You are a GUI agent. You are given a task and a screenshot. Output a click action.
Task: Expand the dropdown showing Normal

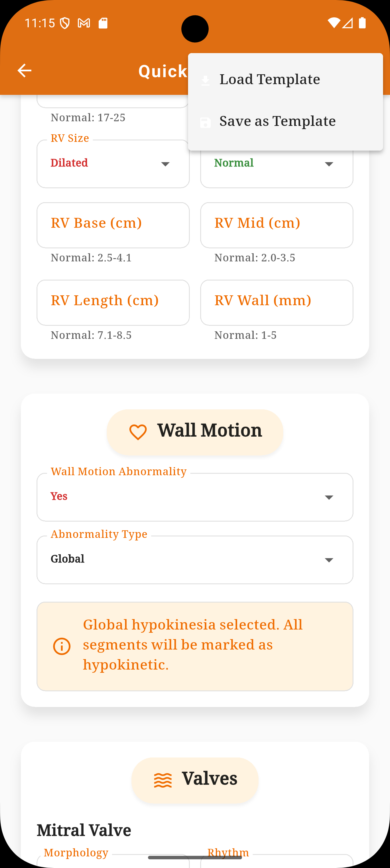click(x=277, y=164)
